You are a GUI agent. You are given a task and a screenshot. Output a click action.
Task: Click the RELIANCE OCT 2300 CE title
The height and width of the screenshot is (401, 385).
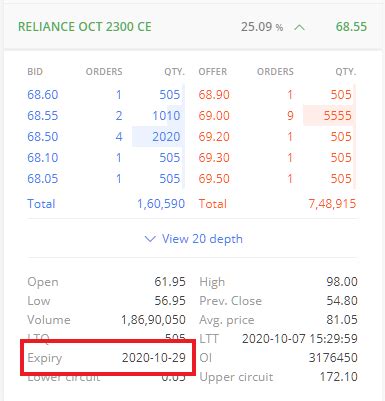pyautogui.click(x=85, y=27)
